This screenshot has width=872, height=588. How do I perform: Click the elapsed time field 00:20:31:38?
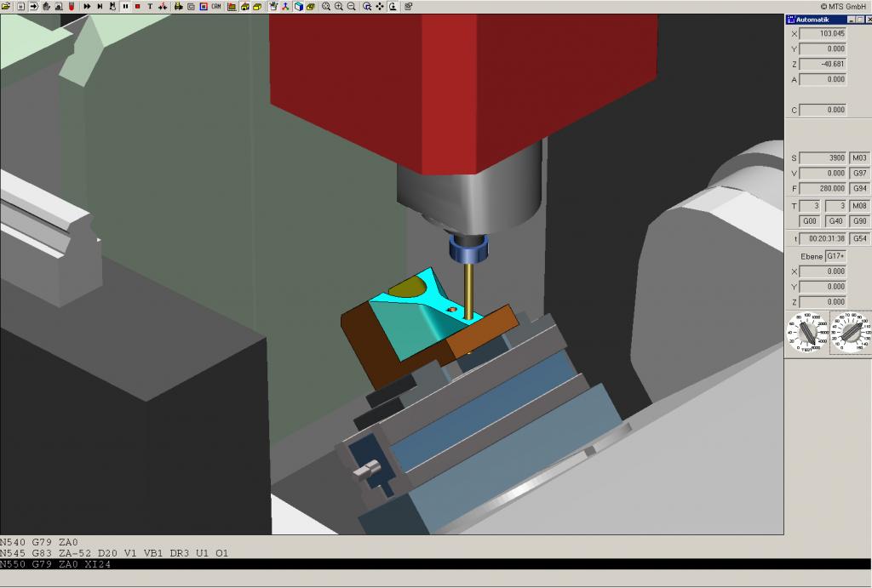pyautogui.click(x=823, y=238)
